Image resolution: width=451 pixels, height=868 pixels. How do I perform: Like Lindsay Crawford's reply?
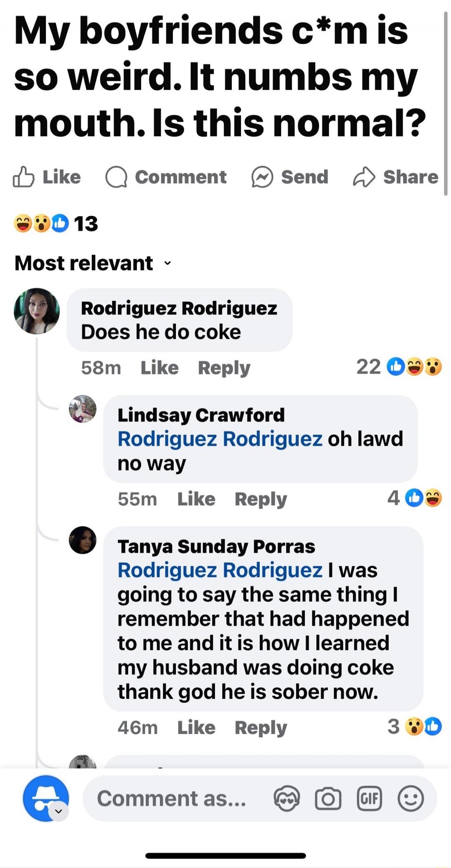point(196,499)
